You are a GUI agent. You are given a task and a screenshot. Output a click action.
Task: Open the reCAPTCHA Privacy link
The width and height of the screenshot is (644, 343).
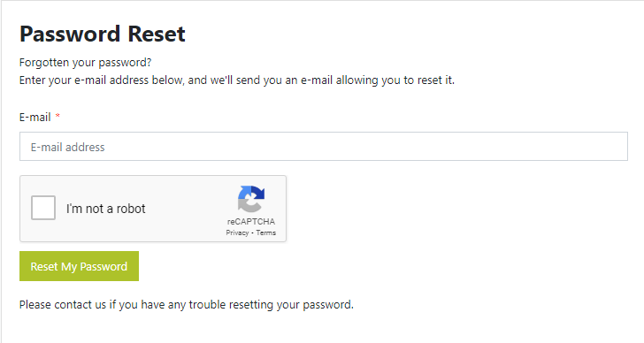[x=237, y=232]
